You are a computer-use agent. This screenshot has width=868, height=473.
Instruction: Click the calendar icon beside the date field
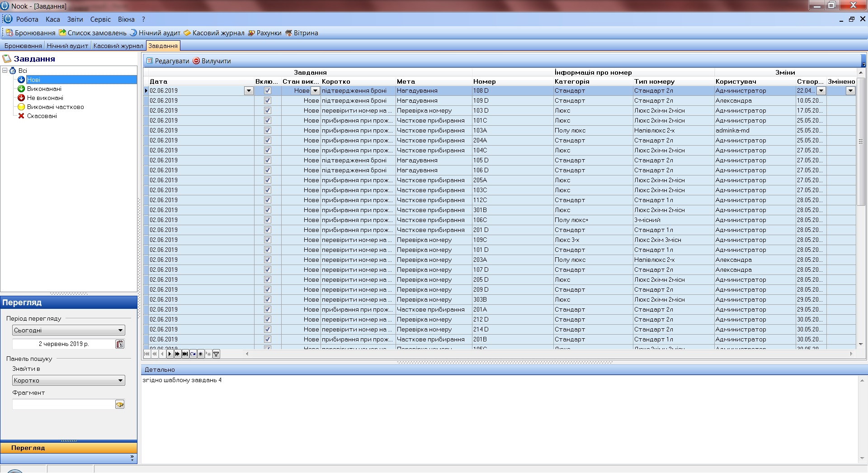click(120, 344)
